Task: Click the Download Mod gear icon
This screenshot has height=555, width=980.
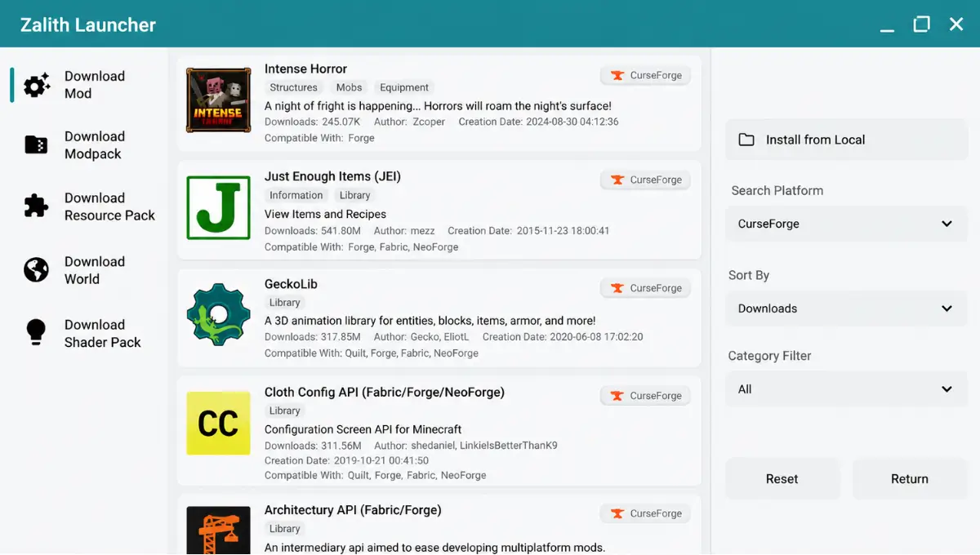Action: point(36,85)
